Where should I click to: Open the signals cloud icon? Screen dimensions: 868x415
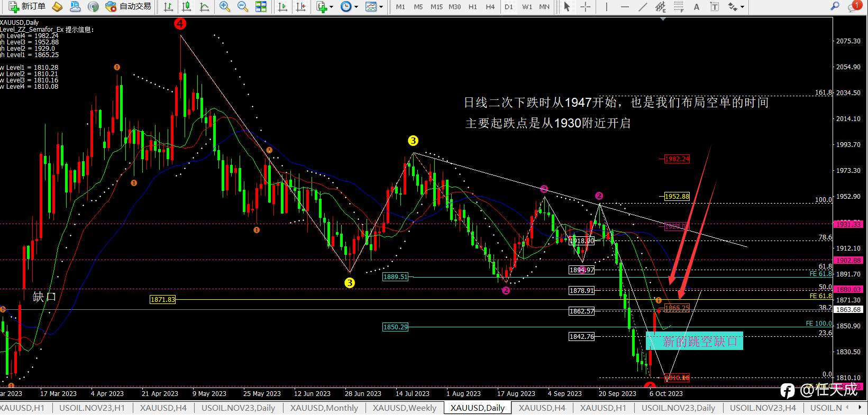pos(75,6)
